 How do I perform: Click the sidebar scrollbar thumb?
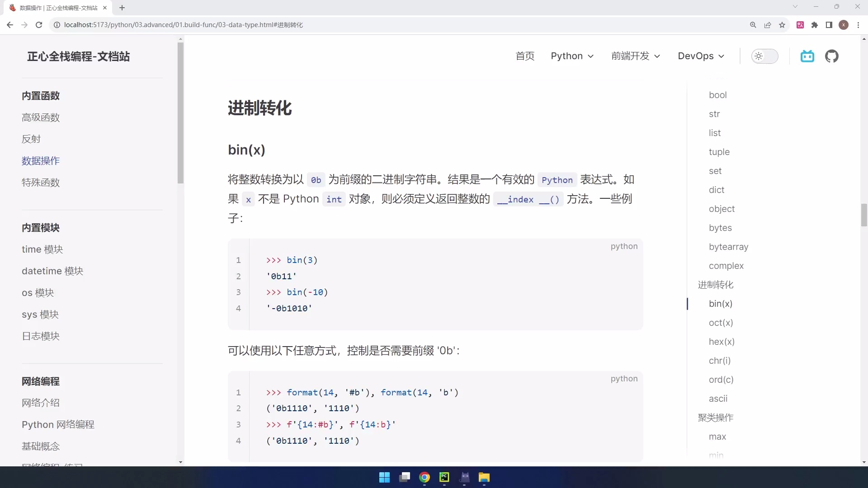click(x=180, y=113)
